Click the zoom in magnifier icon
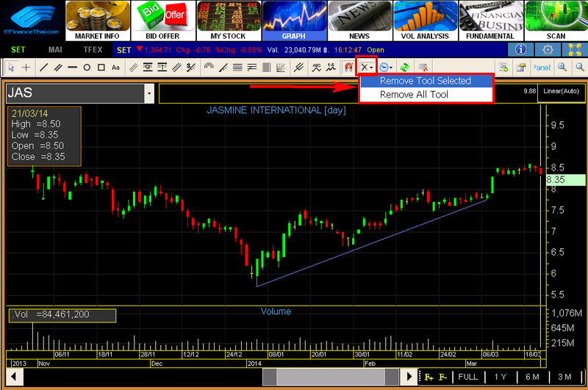Viewport: 588px width, 390px height. [562, 67]
